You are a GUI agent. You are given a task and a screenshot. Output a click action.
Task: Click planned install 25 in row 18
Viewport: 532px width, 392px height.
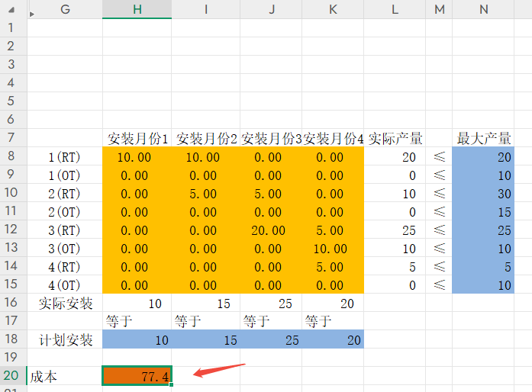(271, 339)
